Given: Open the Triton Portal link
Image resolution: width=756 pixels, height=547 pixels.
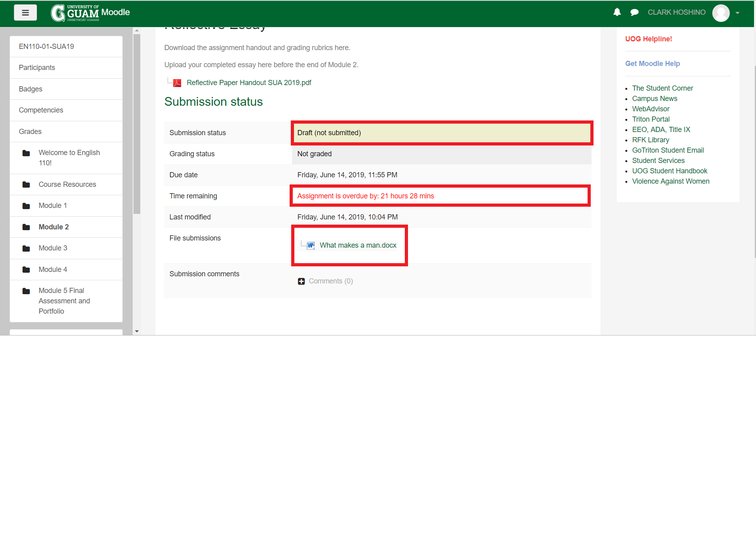Looking at the screenshot, I should [651, 119].
